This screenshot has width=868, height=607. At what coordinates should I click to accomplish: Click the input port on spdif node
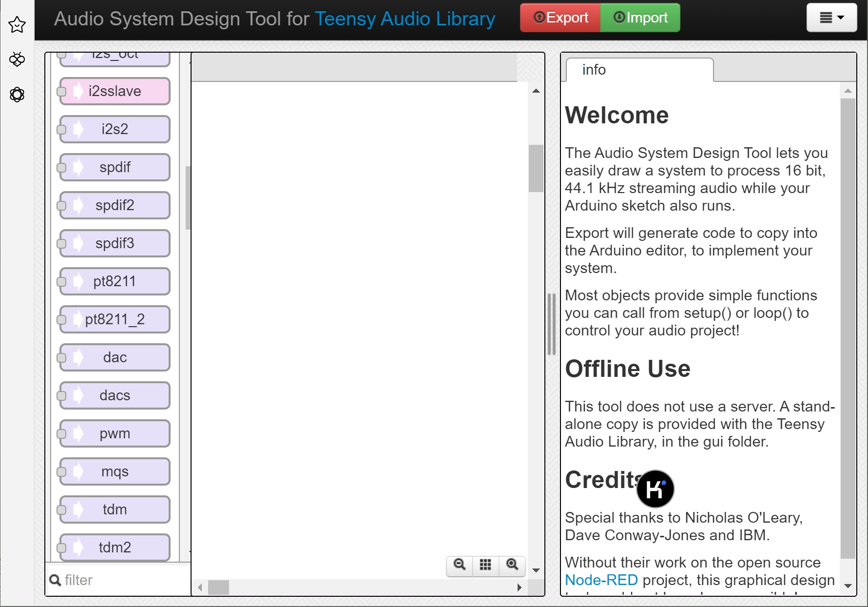point(62,167)
